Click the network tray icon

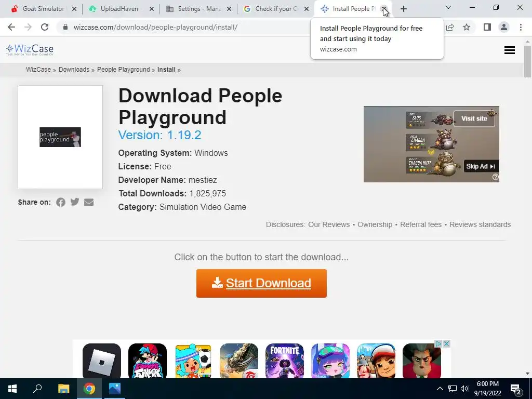[453, 389]
